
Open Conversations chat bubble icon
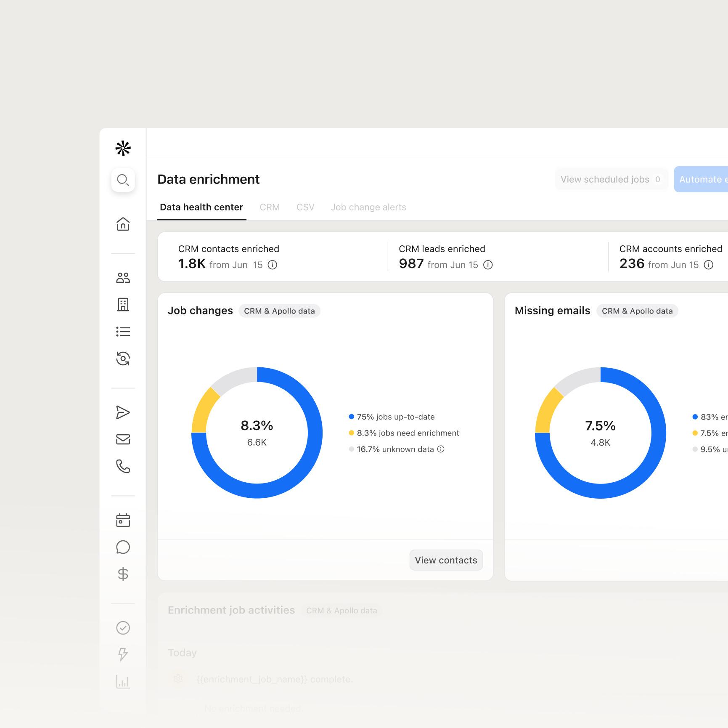point(123,547)
